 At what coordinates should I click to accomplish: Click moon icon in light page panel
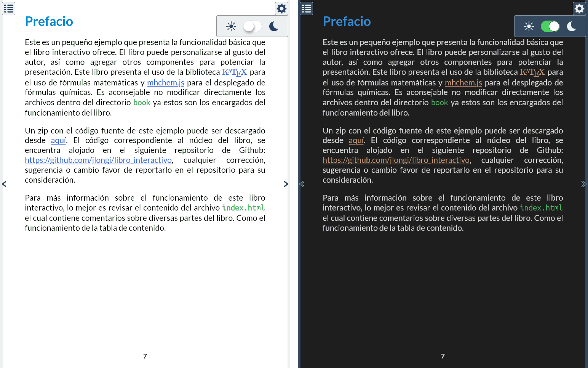coord(274,26)
